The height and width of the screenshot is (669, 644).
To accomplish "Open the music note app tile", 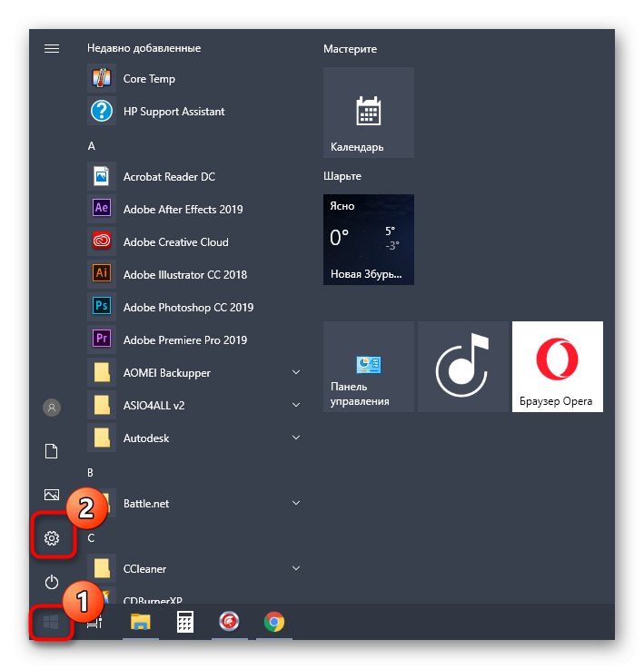I will [463, 367].
